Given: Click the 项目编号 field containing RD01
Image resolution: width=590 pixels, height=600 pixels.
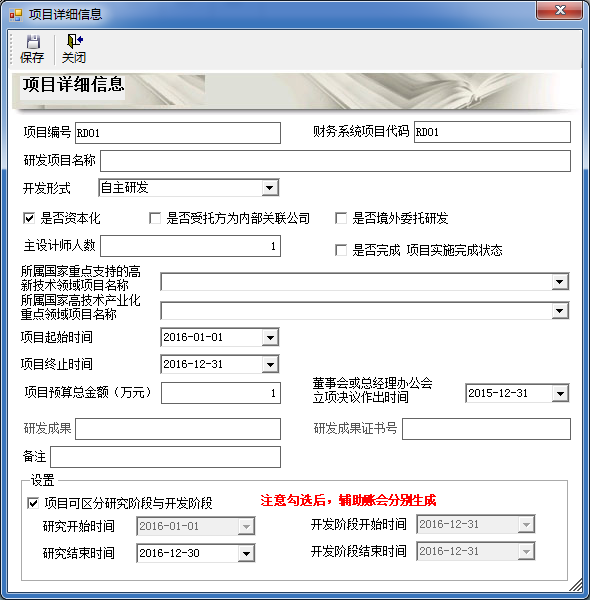Looking at the screenshot, I should [178, 133].
